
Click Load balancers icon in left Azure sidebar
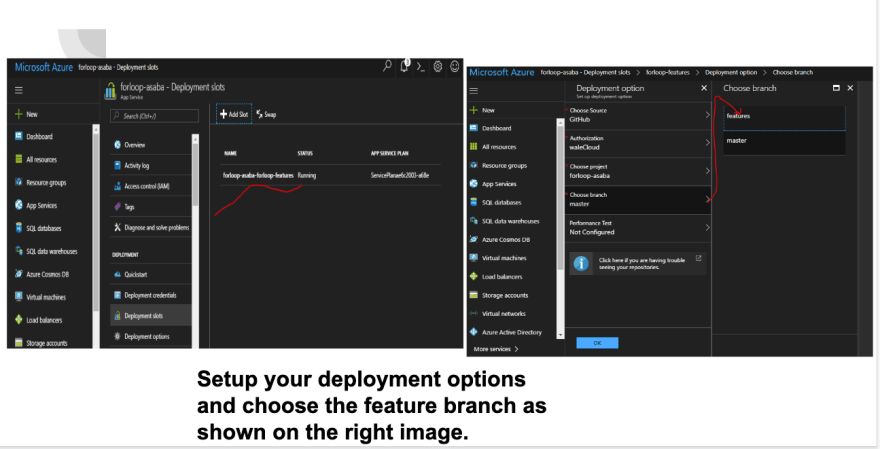19,319
